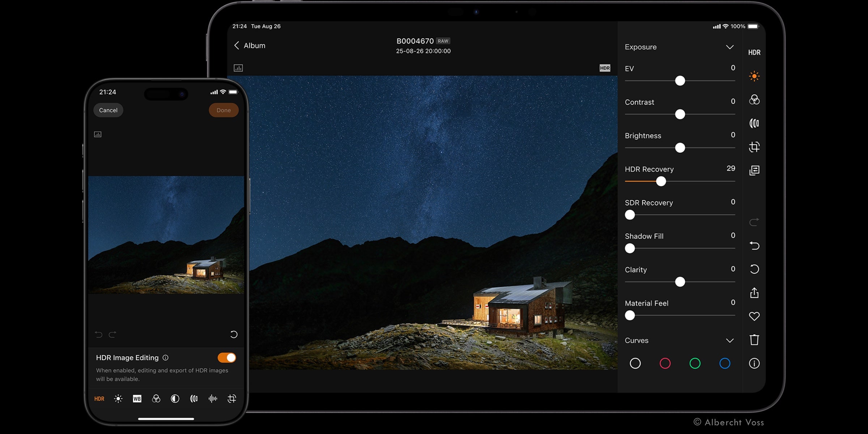Select the crop tool in tablet sidebar

click(754, 147)
